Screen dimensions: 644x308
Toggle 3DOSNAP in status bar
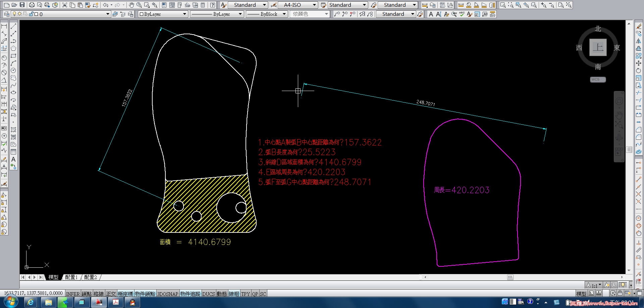pyautogui.click(x=168, y=294)
